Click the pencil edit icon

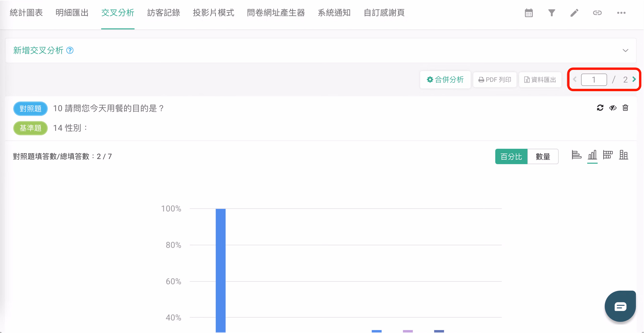[x=574, y=13]
